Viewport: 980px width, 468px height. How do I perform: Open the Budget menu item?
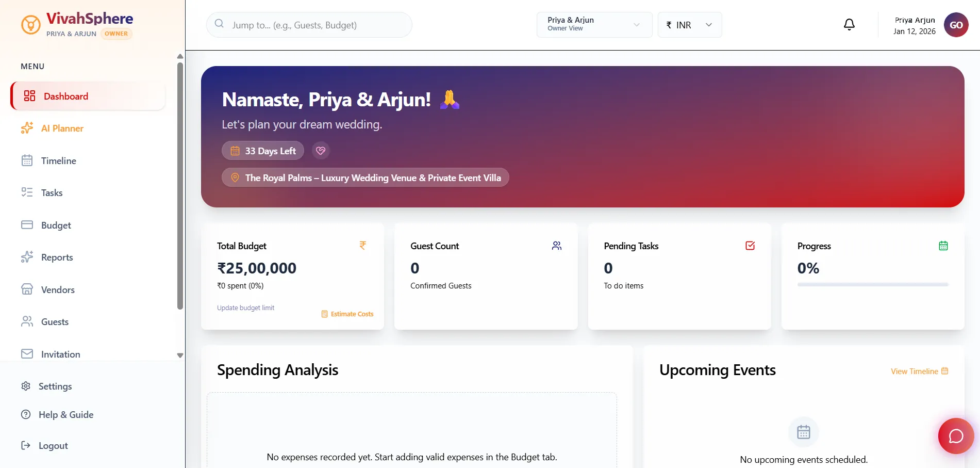click(56, 225)
